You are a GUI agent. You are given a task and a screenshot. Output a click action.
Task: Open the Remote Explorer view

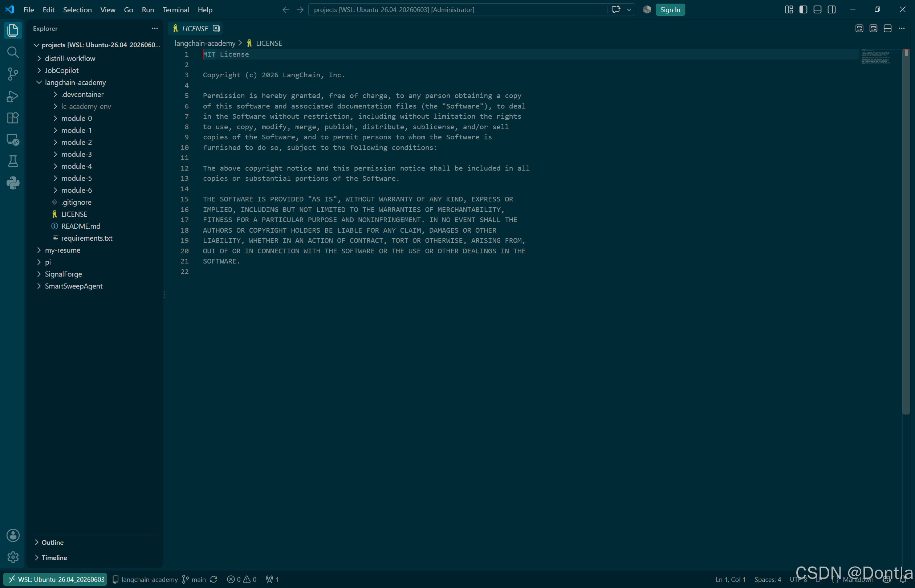[13, 139]
